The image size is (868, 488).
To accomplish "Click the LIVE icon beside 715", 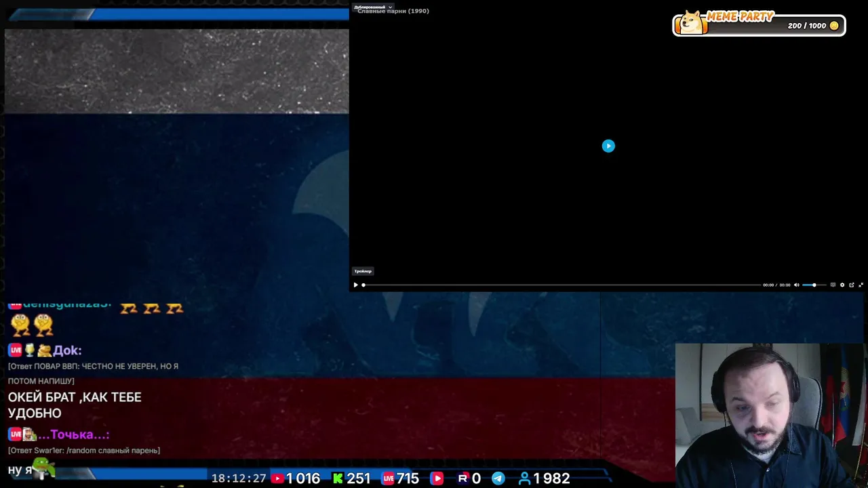I will click(388, 479).
